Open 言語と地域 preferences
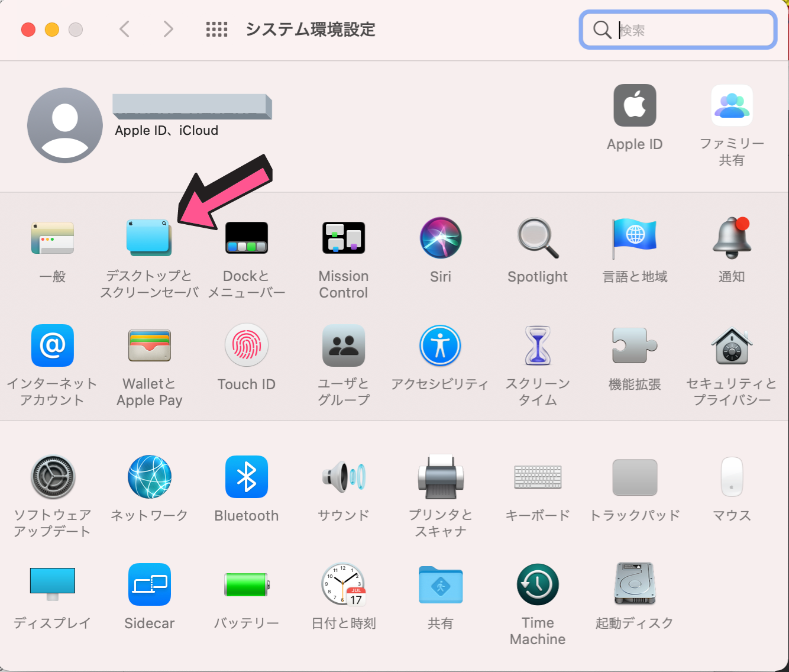Screen dimensions: 789x672 point(635,238)
